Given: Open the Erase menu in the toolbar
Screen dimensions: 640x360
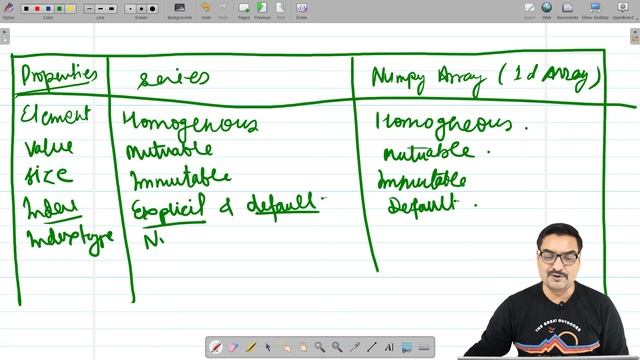Looking at the screenshot, I should tap(301, 10).
